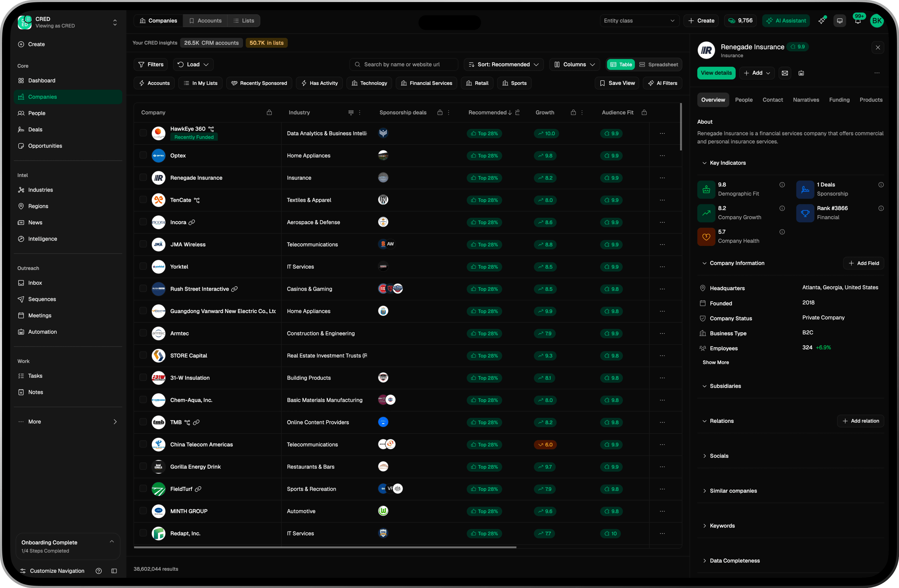Expand the More navigation item
This screenshot has width=899, height=588.
(x=68, y=422)
